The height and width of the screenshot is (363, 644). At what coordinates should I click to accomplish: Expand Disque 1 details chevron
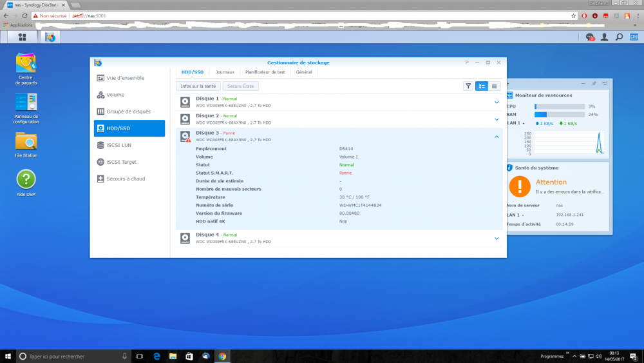[x=497, y=103]
